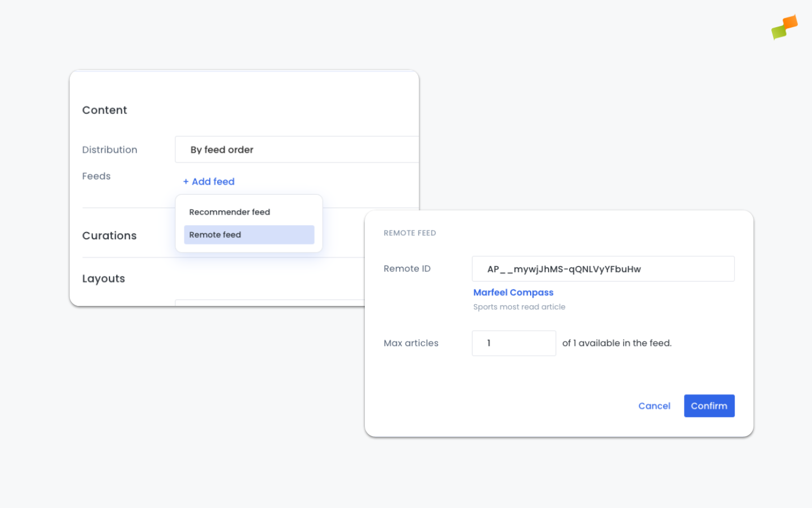Open the Layouts section

point(104,278)
